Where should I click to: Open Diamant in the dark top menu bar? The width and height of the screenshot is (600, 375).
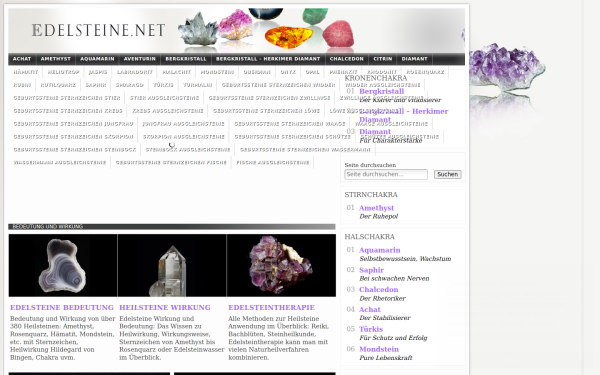(414, 59)
